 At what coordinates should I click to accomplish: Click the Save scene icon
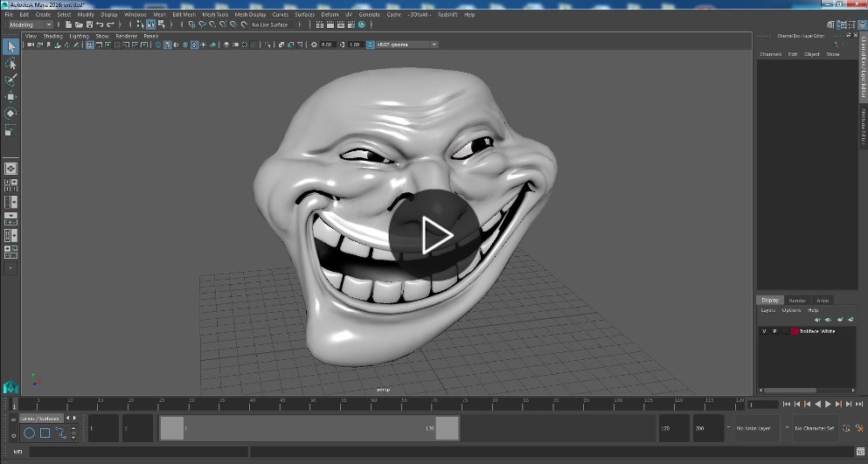tap(89, 24)
